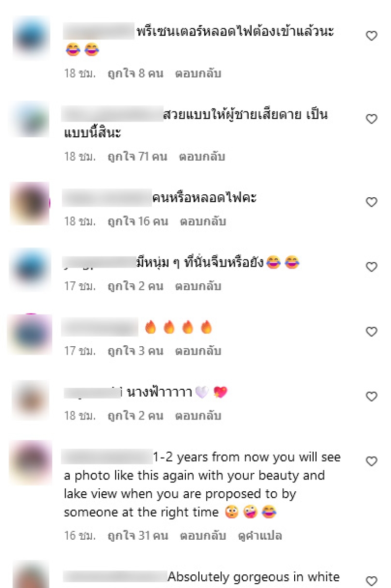Show the 31 likes on the English comment

coord(137,536)
